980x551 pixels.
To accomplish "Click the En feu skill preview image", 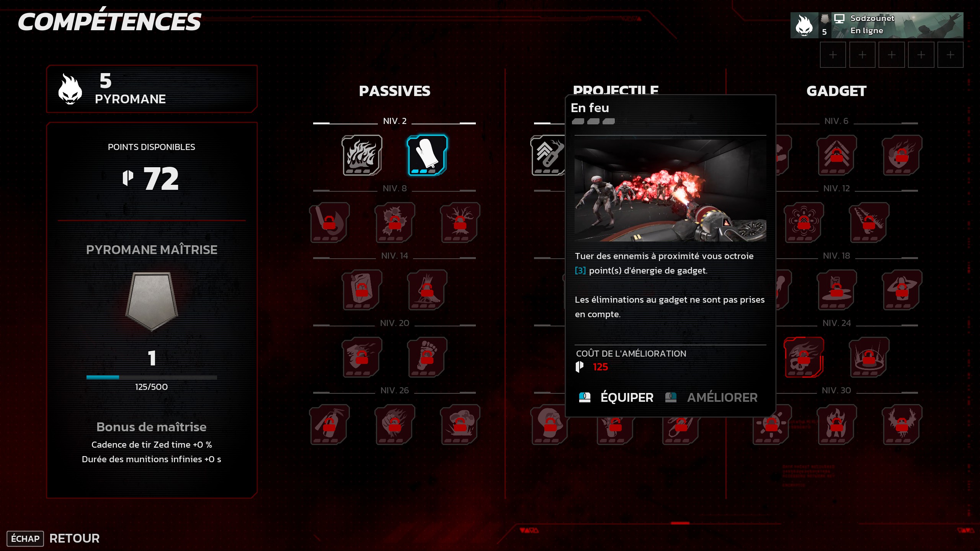I will pos(670,190).
